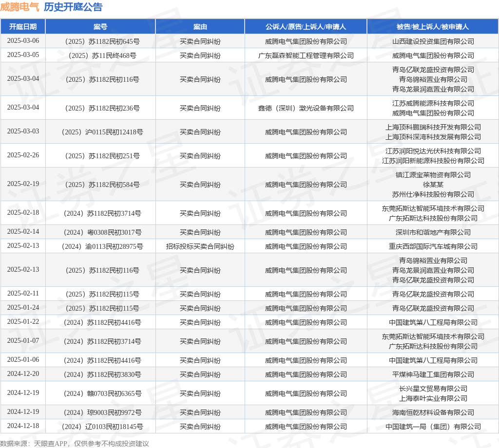Select the date 2025-03-03
The image size is (499, 448).
pyautogui.click(x=23, y=131)
